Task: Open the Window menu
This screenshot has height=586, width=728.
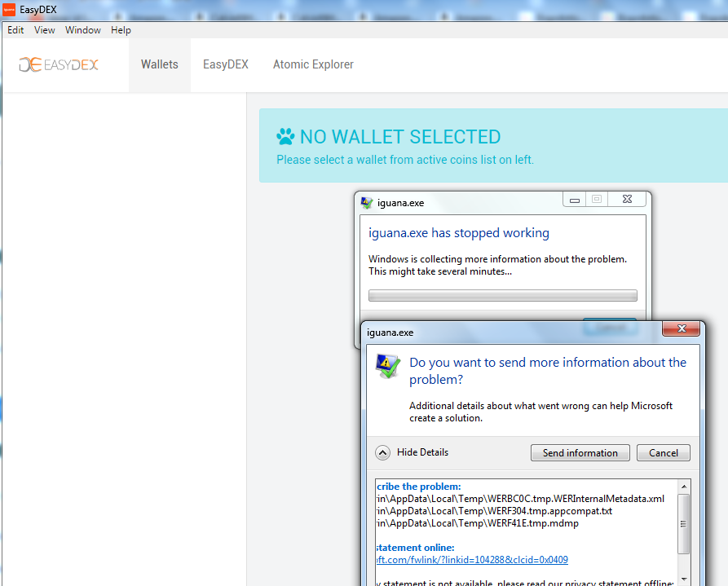Action: [x=83, y=30]
